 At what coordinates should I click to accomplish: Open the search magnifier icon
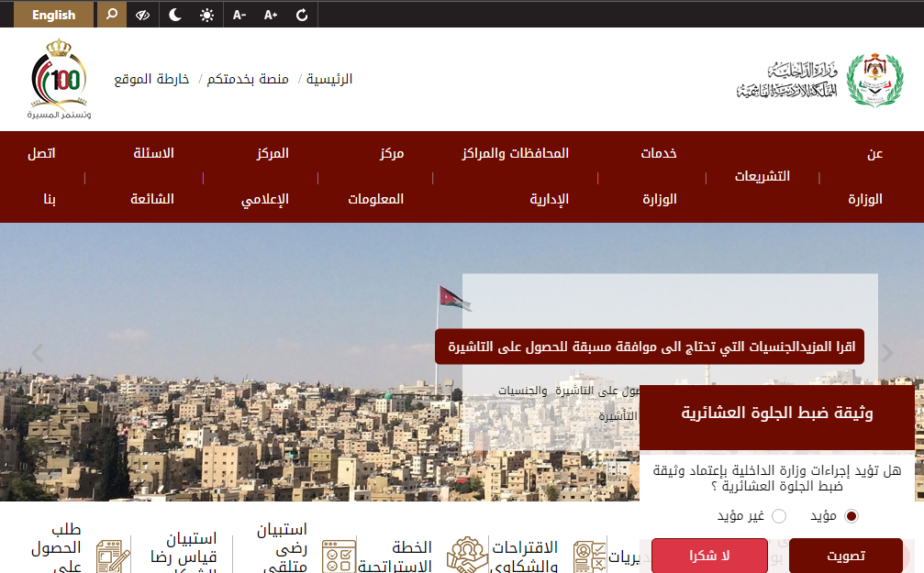point(112,15)
